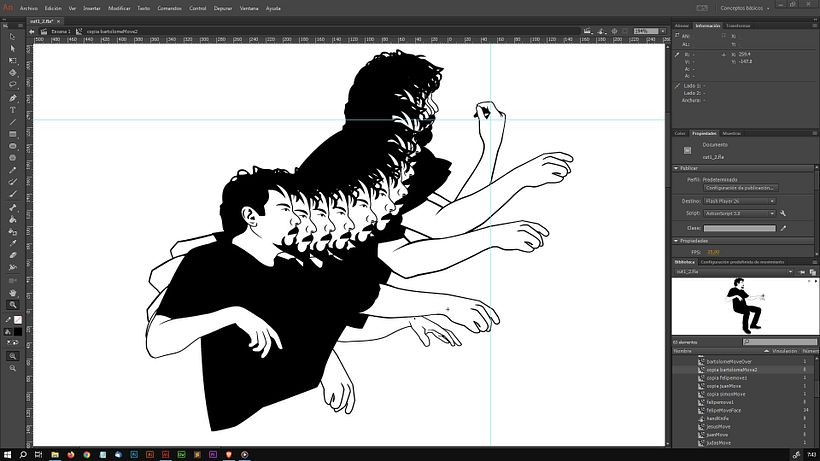Image resolution: width=820 pixels, height=461 pixels.
Task: Select the Eraser tool
Action: [x=13, y=256]
